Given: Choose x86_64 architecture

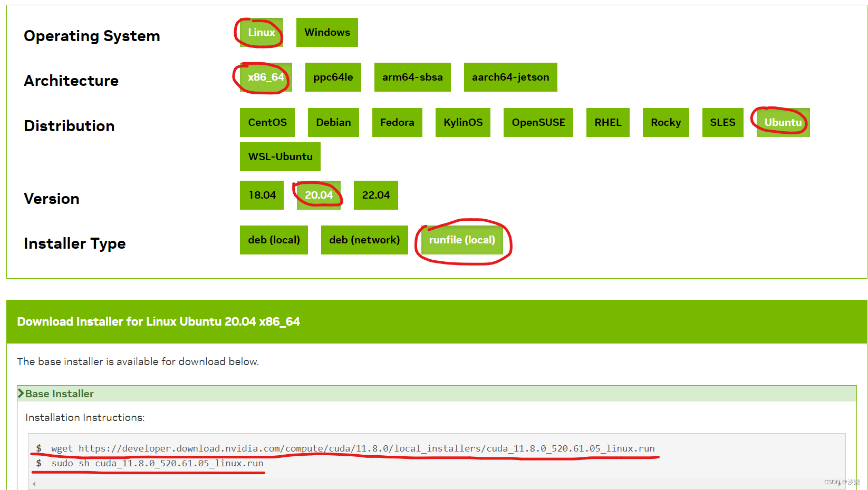Looking at the screenshot, I should pos(266,77).
